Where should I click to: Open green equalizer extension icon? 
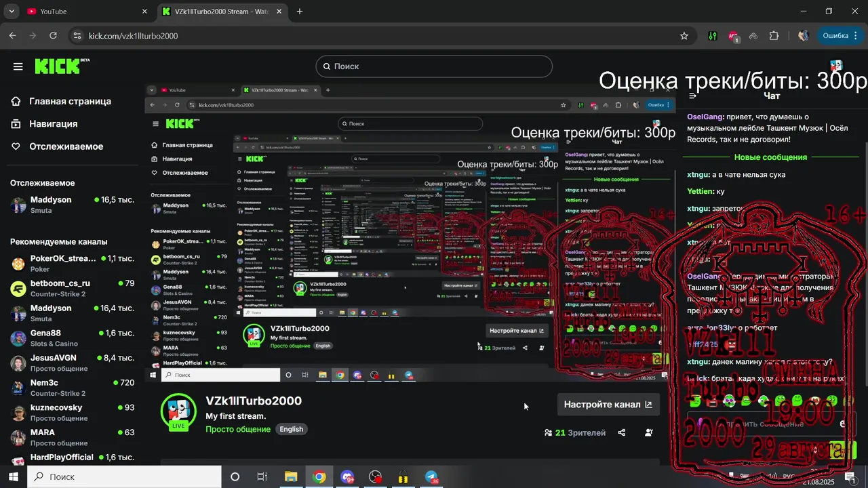pos(713,36)
